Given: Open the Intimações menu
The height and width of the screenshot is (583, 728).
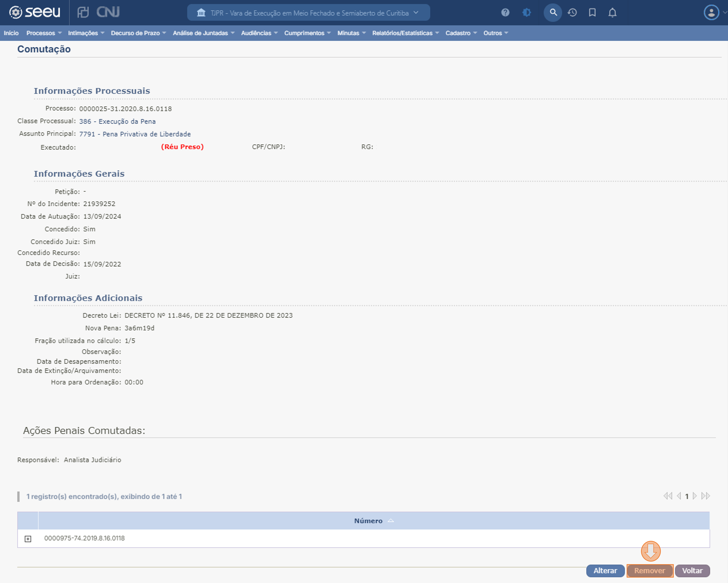Looking at the screenshot, I should pos(86,33).
